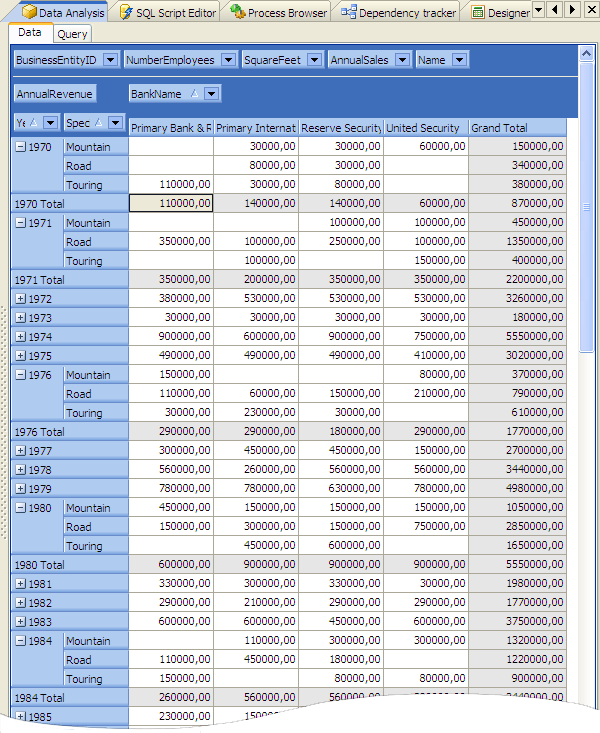Select the 110000,00 cell in 1970 Total row
Image resolution: width=600 pixels, height=733 pixels.
171,203
